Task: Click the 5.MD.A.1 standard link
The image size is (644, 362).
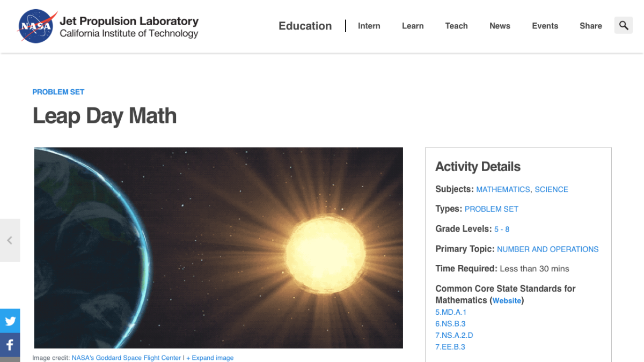Action: [450, 312]
